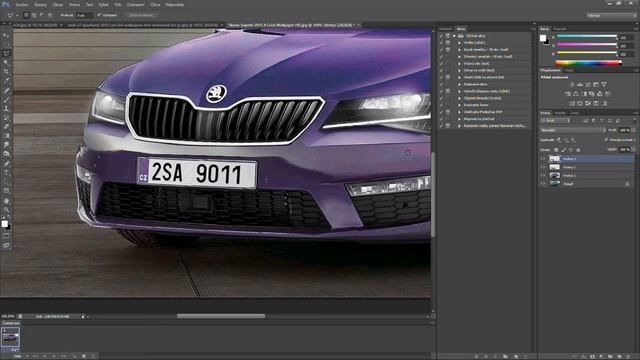Click the red channel color slider

587,36
